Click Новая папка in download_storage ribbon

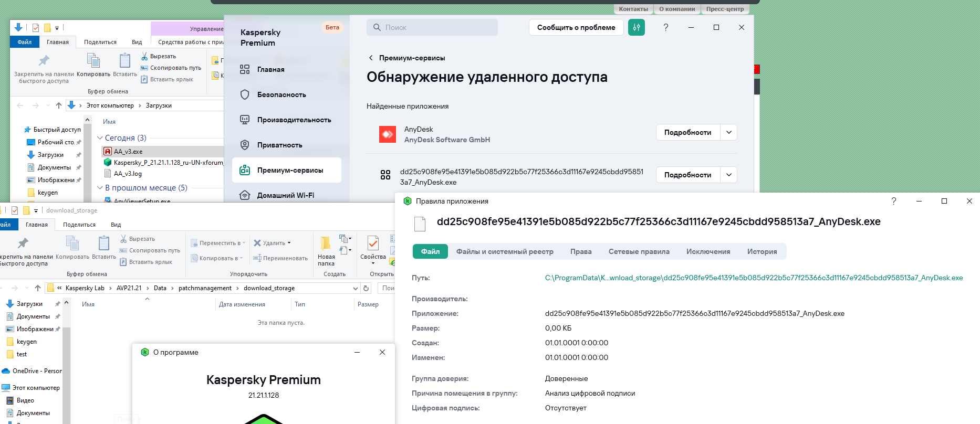[x=326, y=251]
